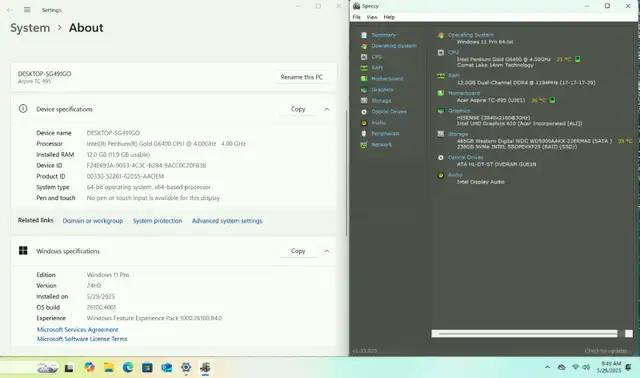
Task: Open the View menu in Speccy
Action: [372, 17]
